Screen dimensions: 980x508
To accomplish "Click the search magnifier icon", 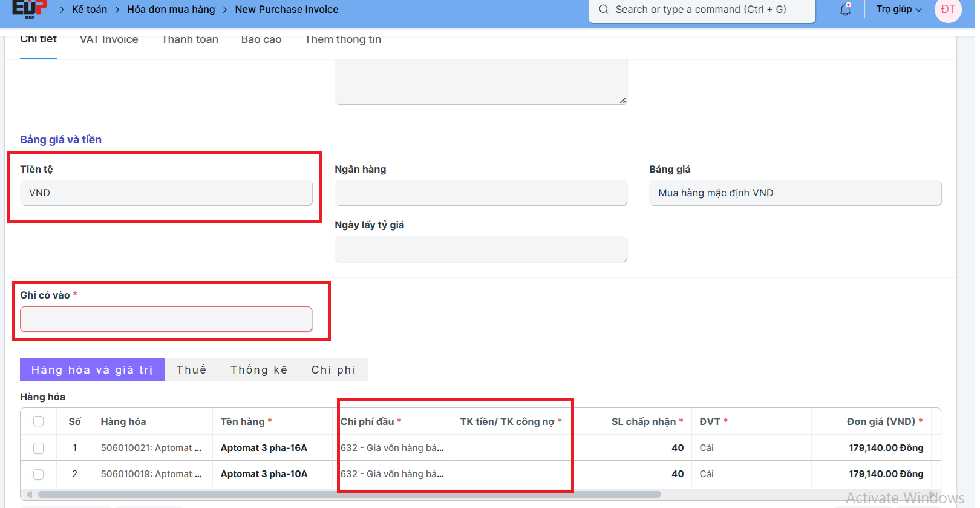I will tap(604, 10).
